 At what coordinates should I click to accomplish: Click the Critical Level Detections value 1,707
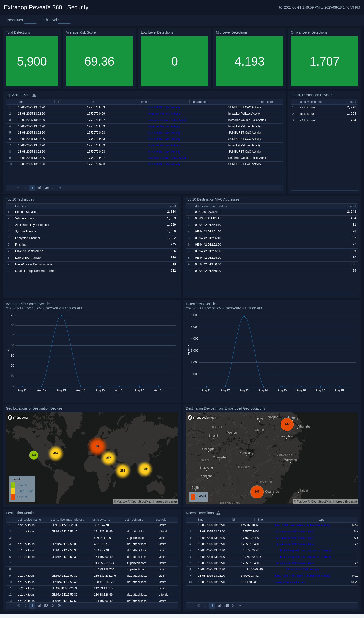[x=324, y=61]
